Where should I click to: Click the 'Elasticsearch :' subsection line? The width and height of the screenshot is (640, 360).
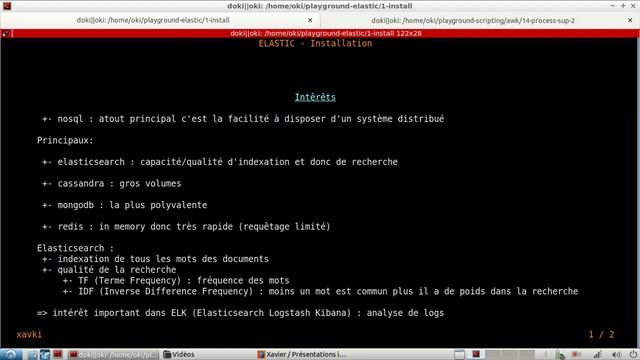tap(76, 248)
